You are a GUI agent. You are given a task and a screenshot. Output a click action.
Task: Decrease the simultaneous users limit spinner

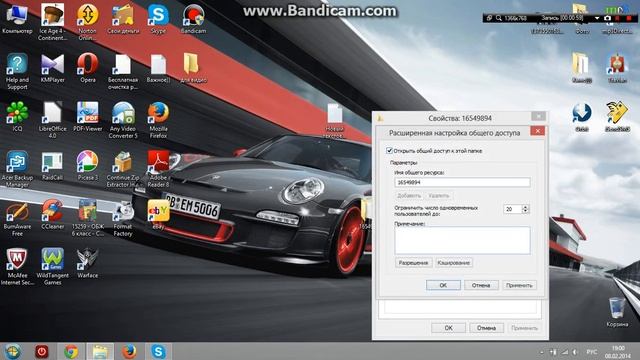click(525, 211)
